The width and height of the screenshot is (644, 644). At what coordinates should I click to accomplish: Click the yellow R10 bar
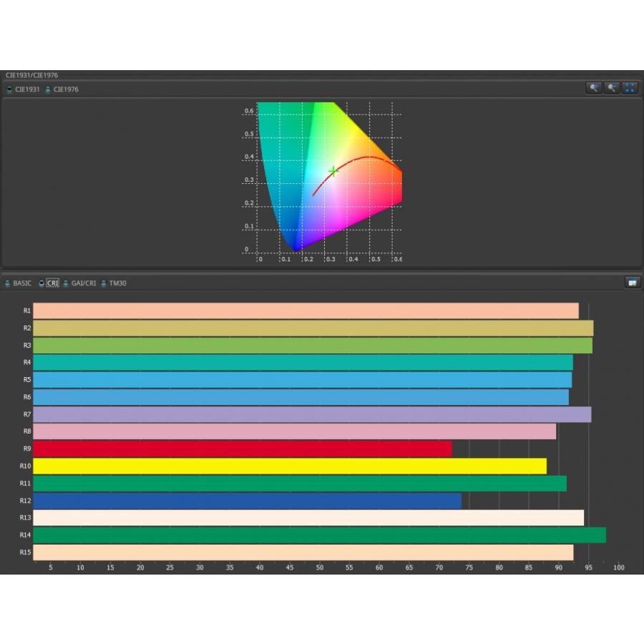(289, 466)
